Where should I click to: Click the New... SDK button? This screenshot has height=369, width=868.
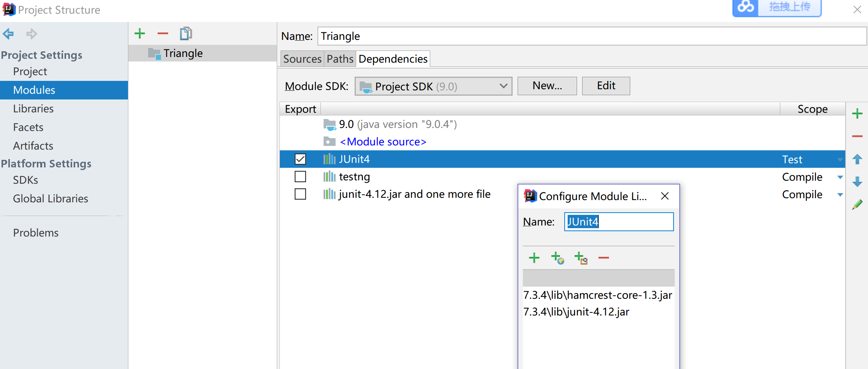(x=547, y=86)
